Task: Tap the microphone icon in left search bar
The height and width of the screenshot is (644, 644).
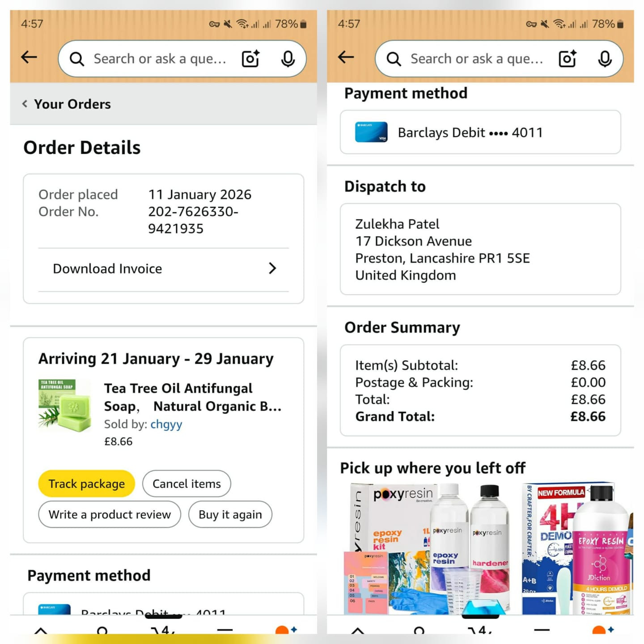Action: coord(288,59)
